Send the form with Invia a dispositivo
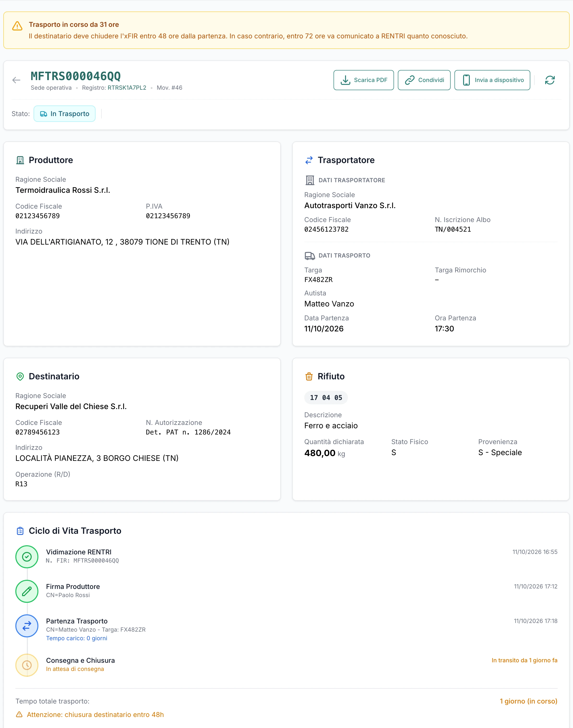Screen dimensions: 573x728 point(492,80)
